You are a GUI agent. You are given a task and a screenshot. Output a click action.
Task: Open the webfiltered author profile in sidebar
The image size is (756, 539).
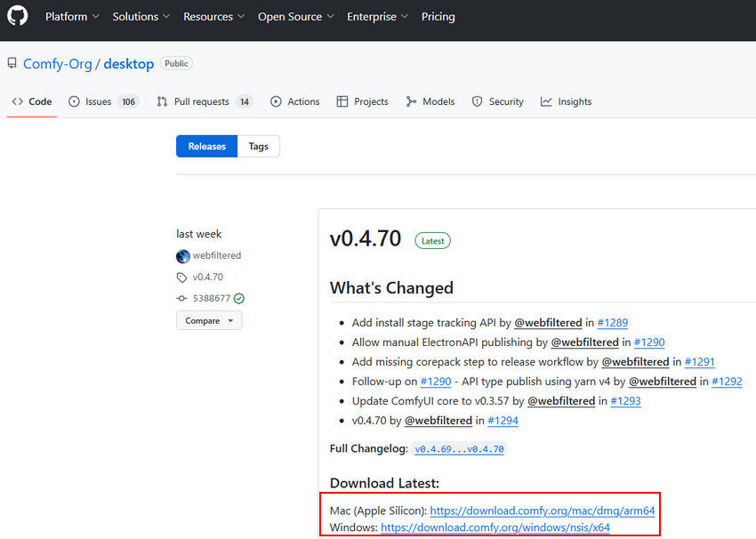tap(217, 255)
